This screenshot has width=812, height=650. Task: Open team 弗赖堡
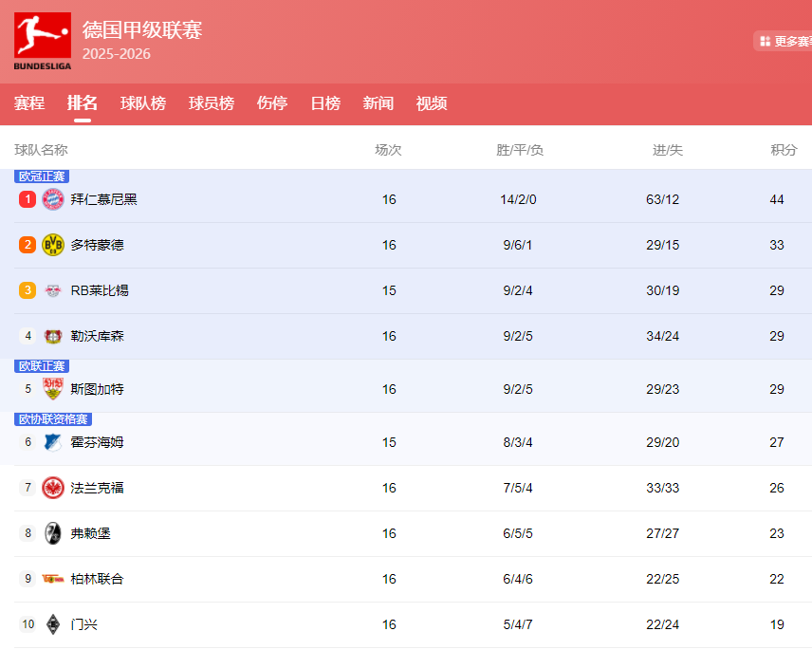click(91, 533)
